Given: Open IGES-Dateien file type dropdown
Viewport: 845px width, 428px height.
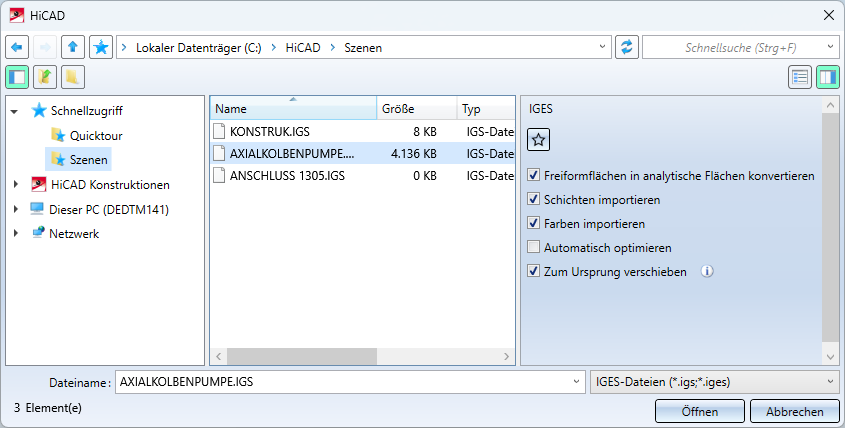Looking at the screenshot, I should [715, 382].
